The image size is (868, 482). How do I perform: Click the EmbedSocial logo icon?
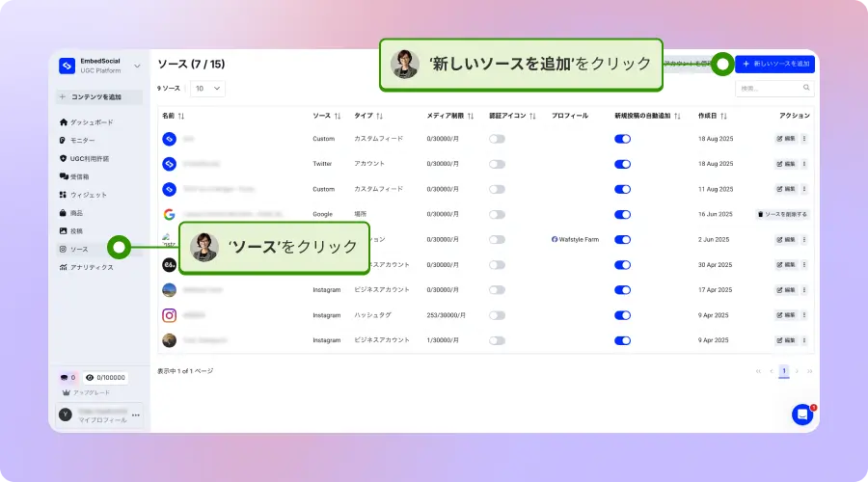tap(67, 66)
